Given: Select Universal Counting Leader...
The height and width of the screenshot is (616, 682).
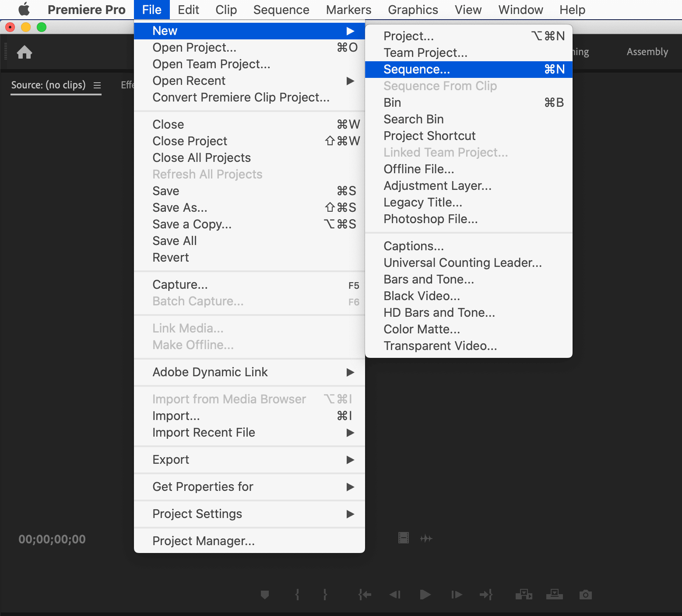Looking at the screenshot, I should pos(469,263).
